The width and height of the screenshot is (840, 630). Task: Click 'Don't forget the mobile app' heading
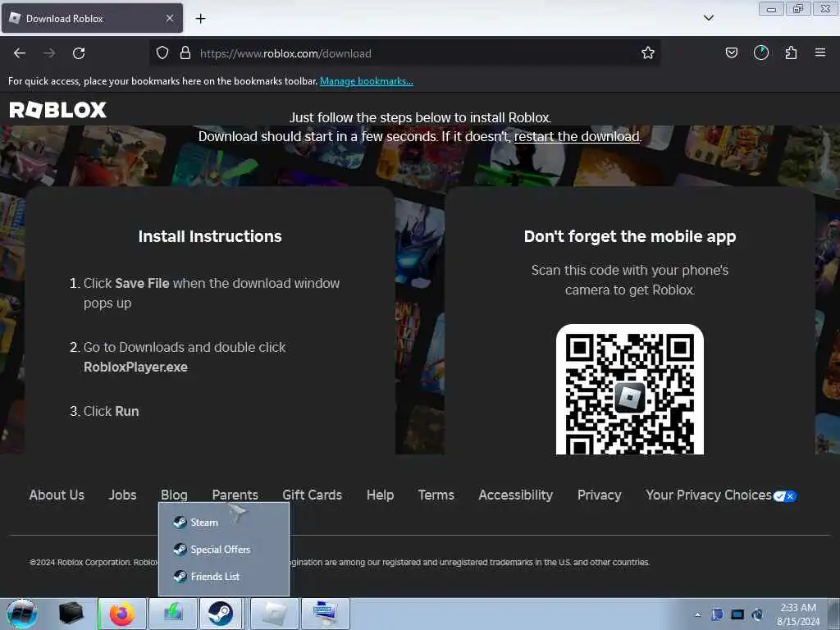coord(630,237)
